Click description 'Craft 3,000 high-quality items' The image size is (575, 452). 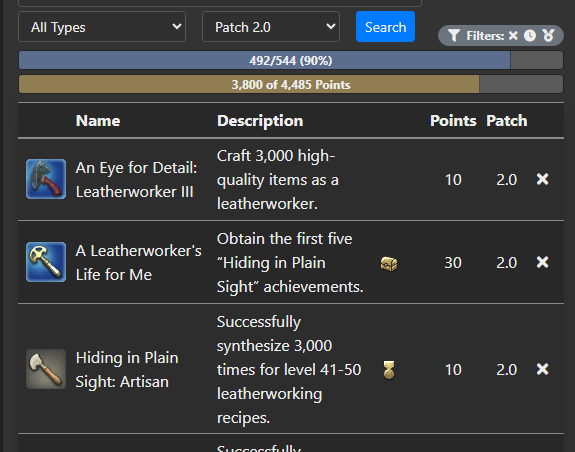pyautogui.click(x=278, y=180)
